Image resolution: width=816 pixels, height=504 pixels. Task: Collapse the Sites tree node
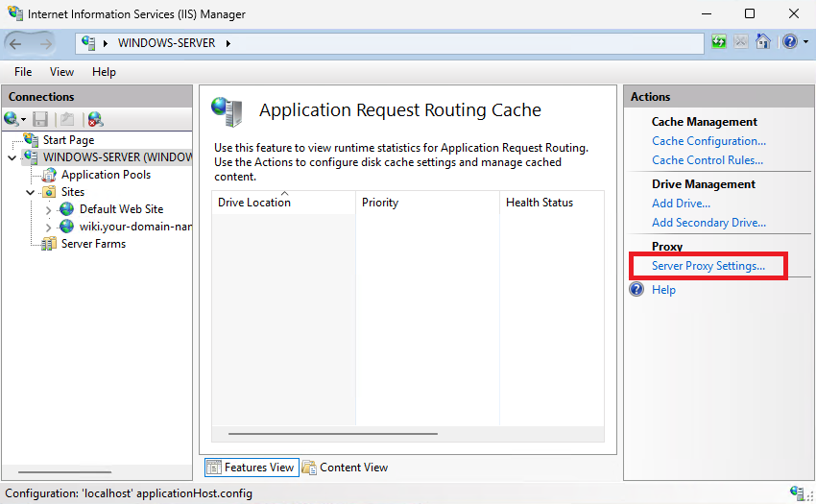click(31, 193)
